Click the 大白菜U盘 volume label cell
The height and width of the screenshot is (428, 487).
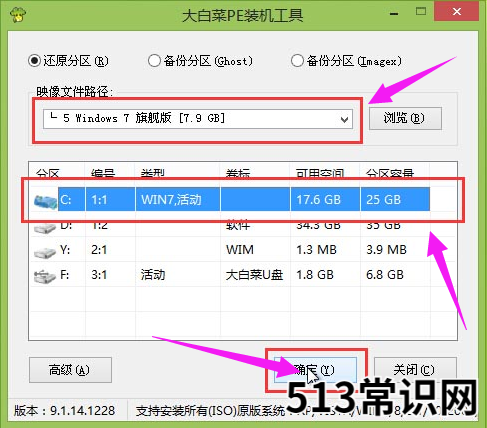click(x=254, y=275)
